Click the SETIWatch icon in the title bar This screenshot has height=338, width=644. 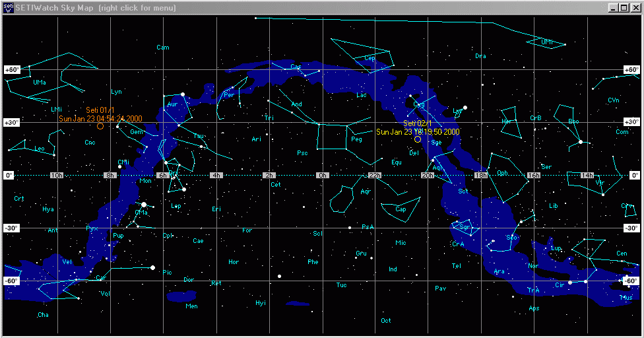(x=8, y=7)
